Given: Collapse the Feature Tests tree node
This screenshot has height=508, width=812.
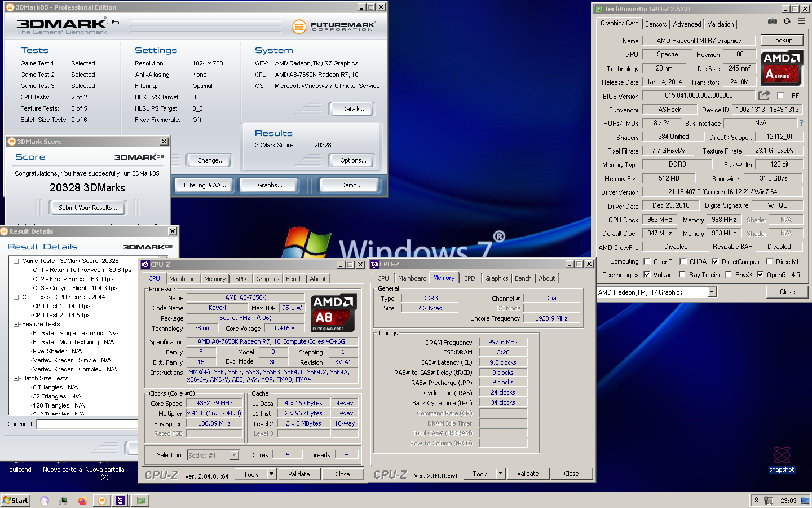Looking at the screenshot, I should coord(16,324).
